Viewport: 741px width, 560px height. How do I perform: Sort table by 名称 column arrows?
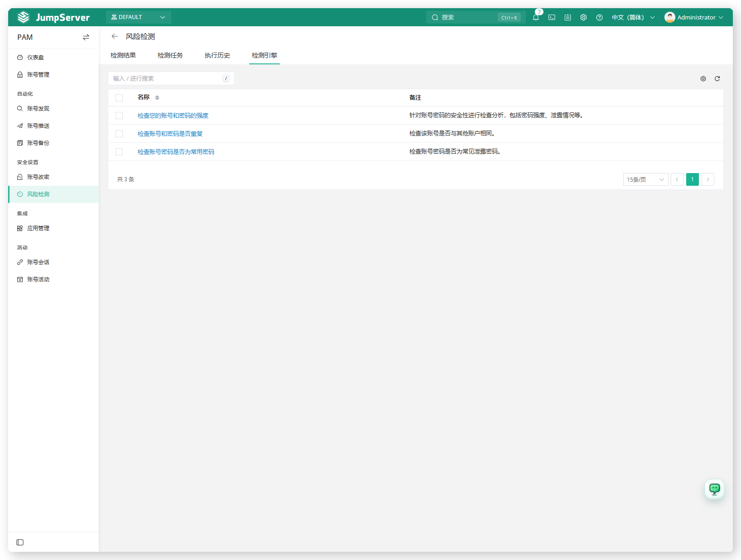click(x=157, y=97)
